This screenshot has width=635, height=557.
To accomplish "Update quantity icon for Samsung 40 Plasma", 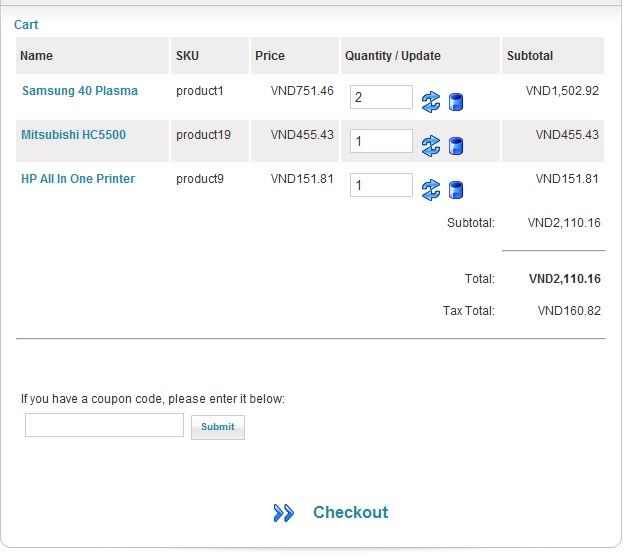I will click(x=430, y=102).
